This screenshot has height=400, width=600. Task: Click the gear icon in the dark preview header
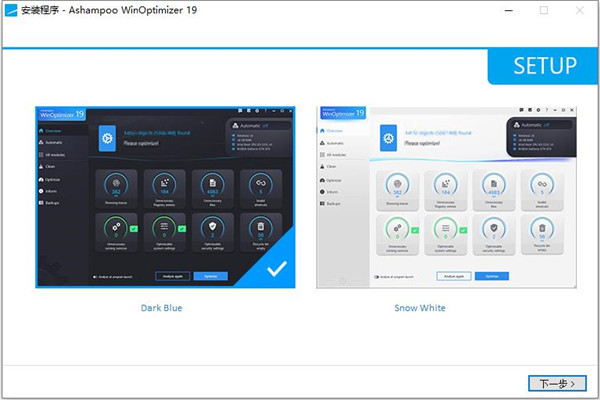(x=108, y=137)
